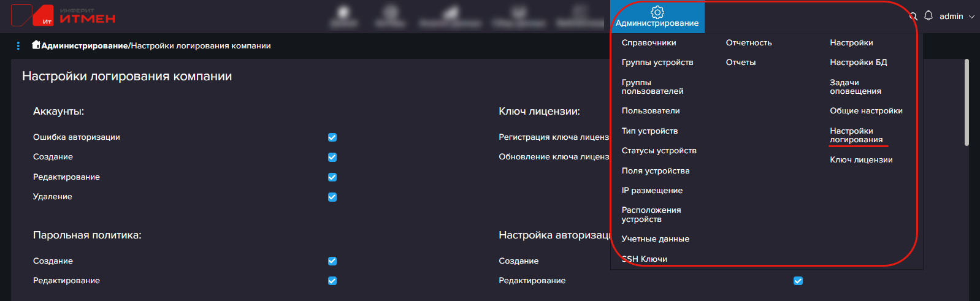
Task: Uncheck Удаление under Аккаунты
Action: click(332, 197)
